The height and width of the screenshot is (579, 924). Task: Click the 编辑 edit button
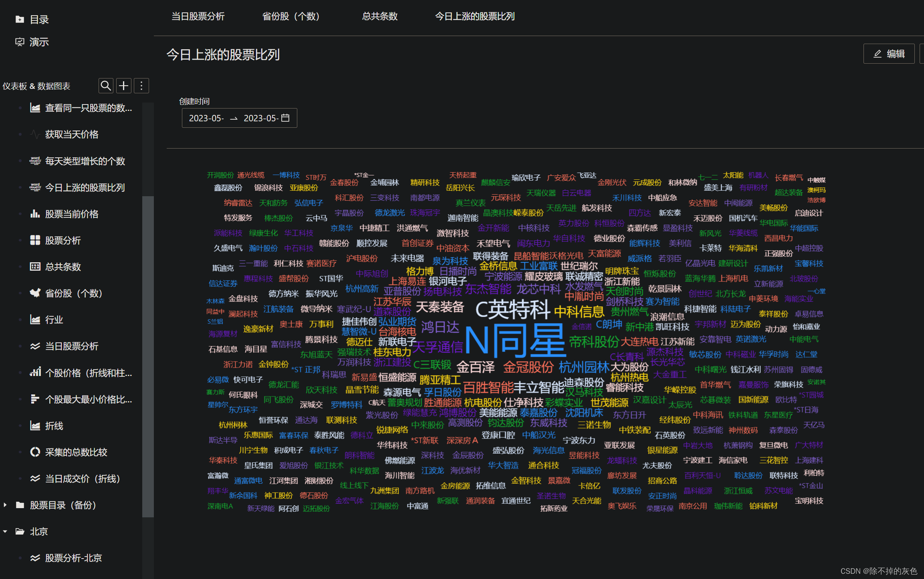pyautogui.click(x=889, y=54)
